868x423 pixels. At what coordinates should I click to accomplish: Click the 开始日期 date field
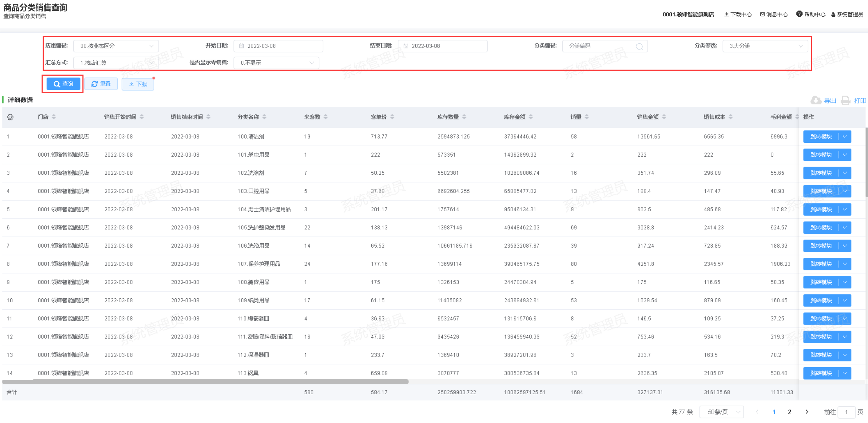point(278,46)
